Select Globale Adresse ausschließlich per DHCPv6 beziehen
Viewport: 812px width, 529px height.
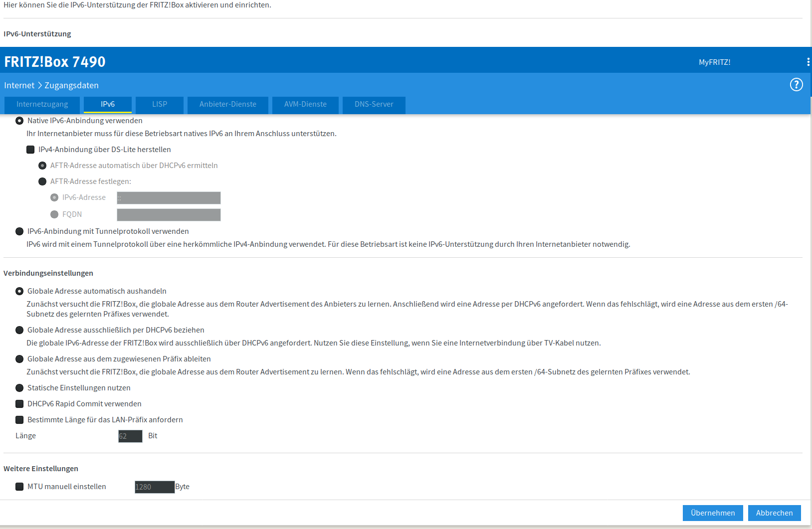point(19,330)
